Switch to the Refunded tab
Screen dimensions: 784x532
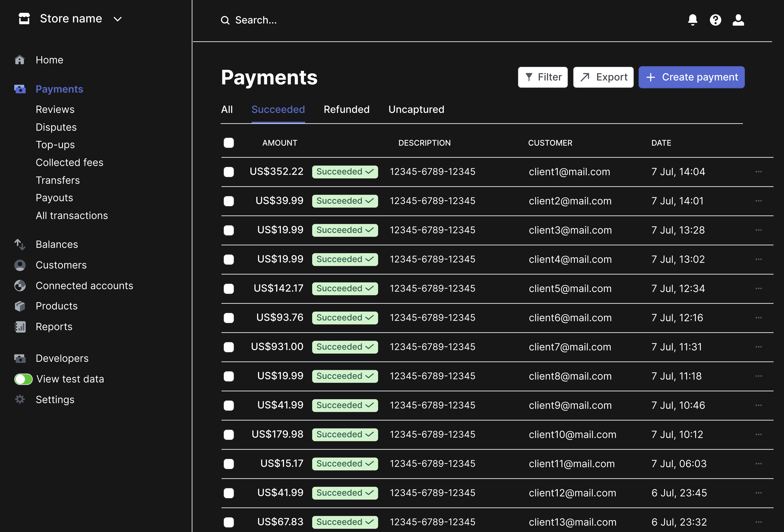346,109
